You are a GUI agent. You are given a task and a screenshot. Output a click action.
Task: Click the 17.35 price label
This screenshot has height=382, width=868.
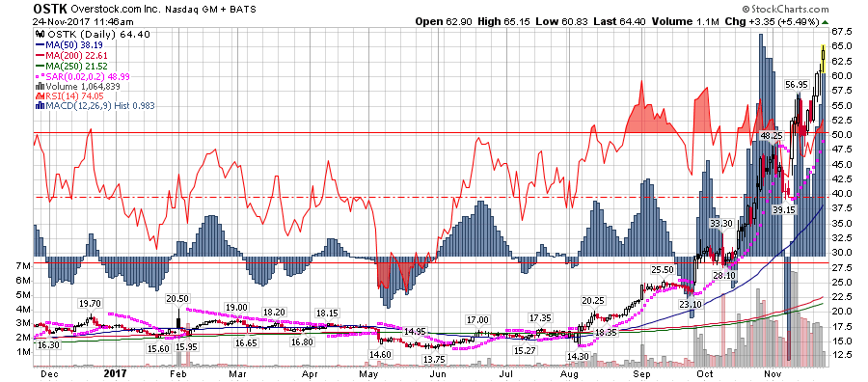click(540, 318)
